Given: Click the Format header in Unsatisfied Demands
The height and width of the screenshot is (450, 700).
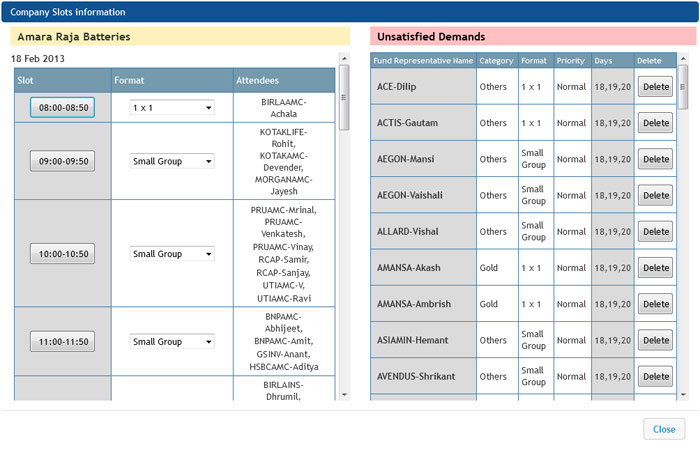Looking at the screenshot, I should click(536, 61).
